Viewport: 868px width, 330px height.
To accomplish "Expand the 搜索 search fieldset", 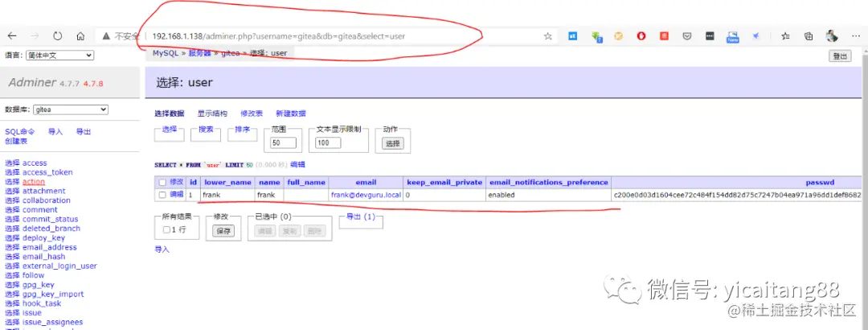I will [x=206, y=130].
